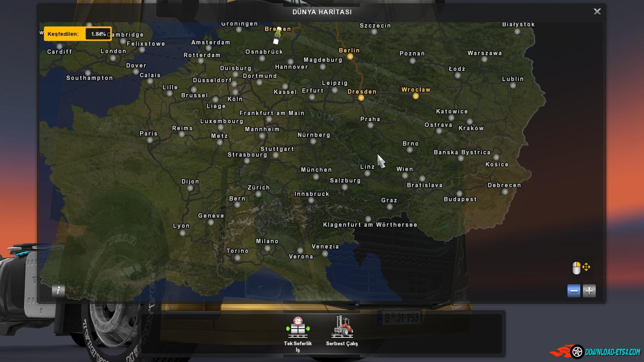644x362 pixels.
Task: Click the Southampton city label
Action: [x=90, y=78]
